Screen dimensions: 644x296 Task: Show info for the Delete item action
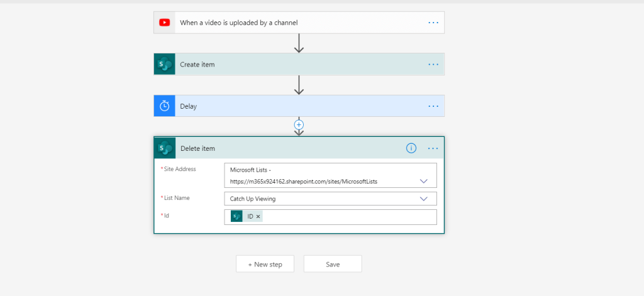tap(411, 148)
